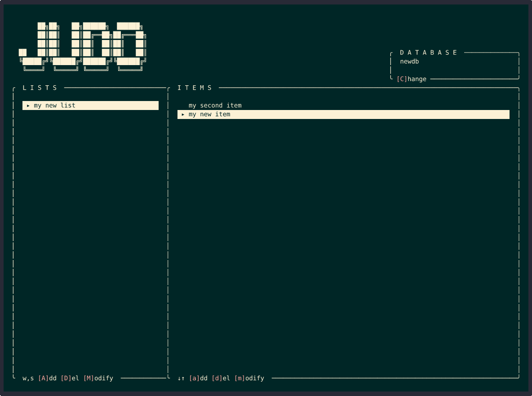Click the ► arrow beside 'my new item'

pyautogui.click(x=183, y=114)
